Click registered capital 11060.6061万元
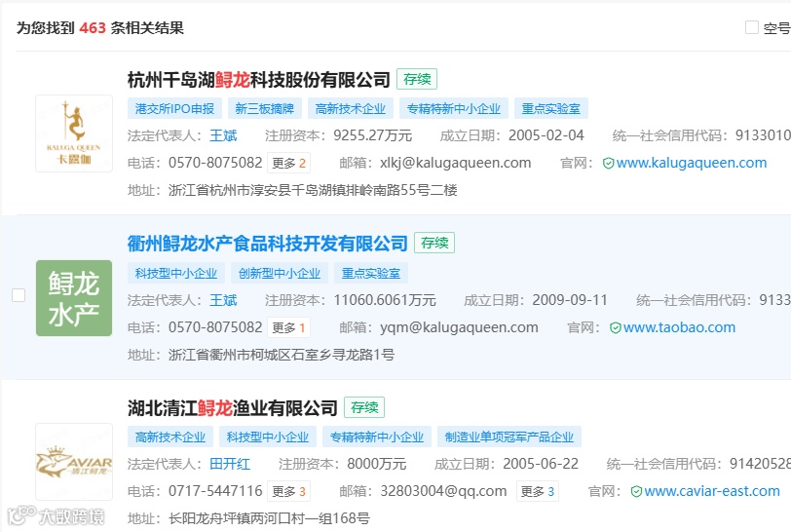 (385, 300)
